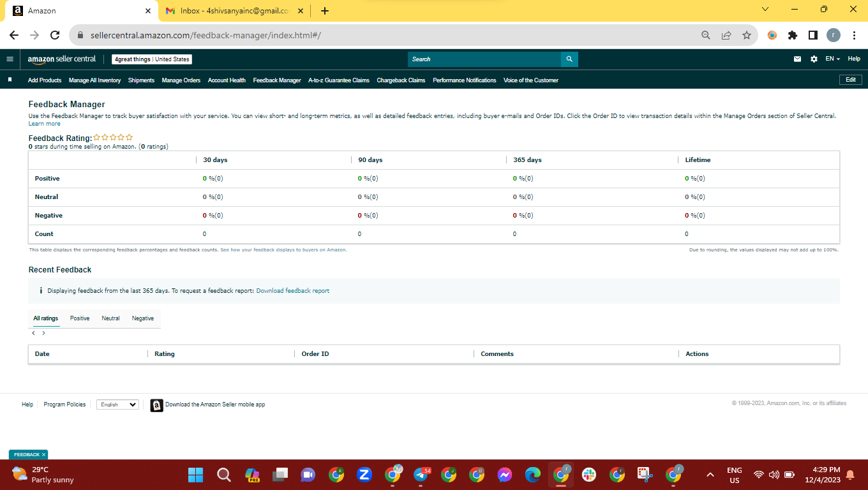
Task: Open Manage Orders menu item
Action: tap(181, 80)
